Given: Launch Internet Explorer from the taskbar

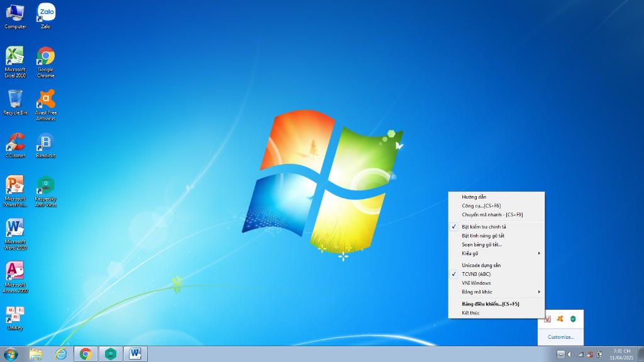Looking at the screenshot, I should pyautogui.click(x=61, y=354).
